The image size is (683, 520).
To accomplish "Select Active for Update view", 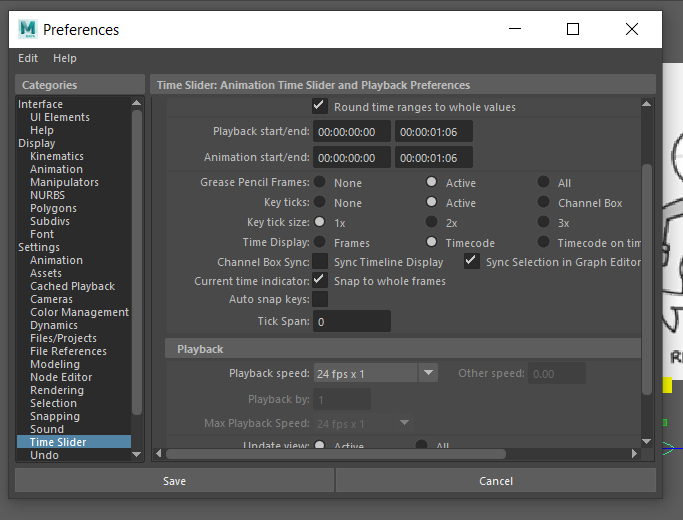I will point(320,445).
